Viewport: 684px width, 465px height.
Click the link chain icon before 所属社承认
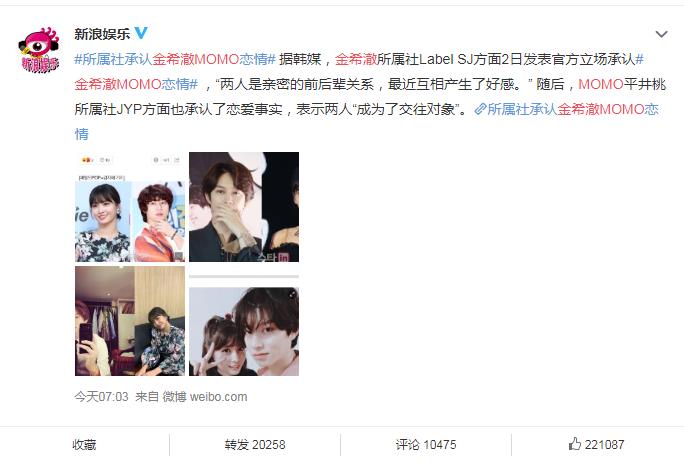pyautogui.click(x=480, y=109)
